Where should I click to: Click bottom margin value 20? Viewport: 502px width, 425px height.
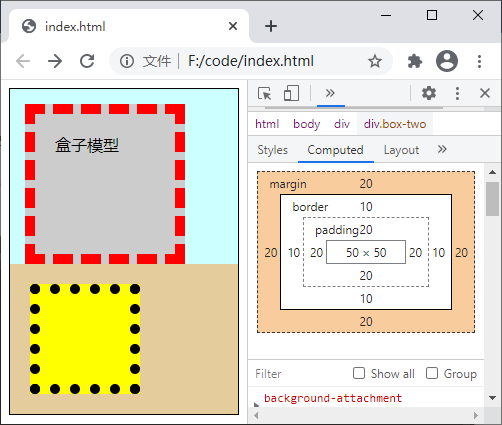pyautogui.click(x=366, y=322)
